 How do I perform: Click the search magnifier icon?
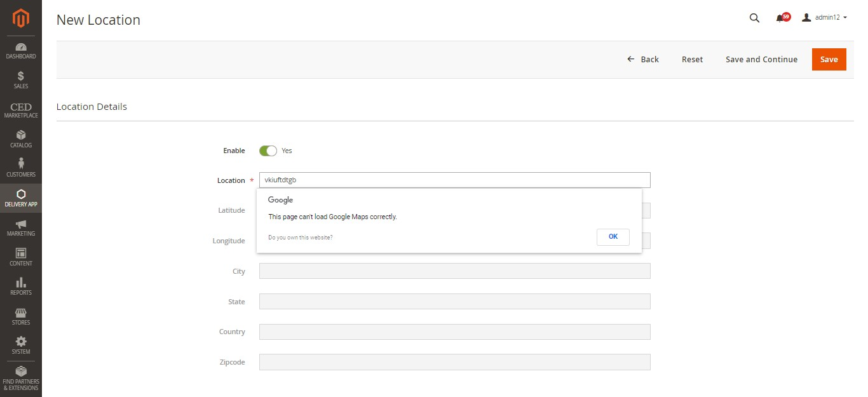(754, 18)
